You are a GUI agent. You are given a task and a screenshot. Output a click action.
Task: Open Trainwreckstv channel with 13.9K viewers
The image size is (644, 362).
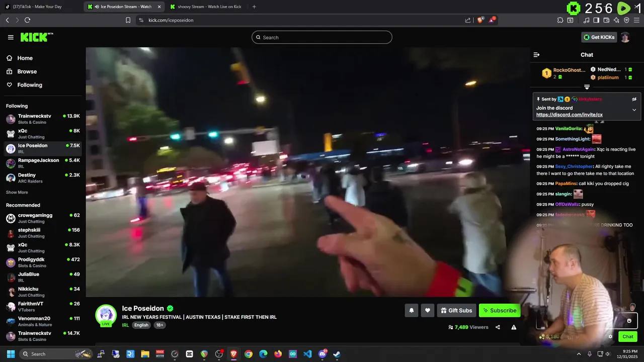pos(43,119)
